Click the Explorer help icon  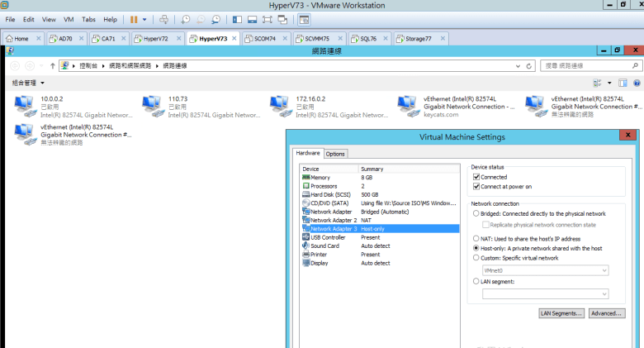(x=637, y=83)
